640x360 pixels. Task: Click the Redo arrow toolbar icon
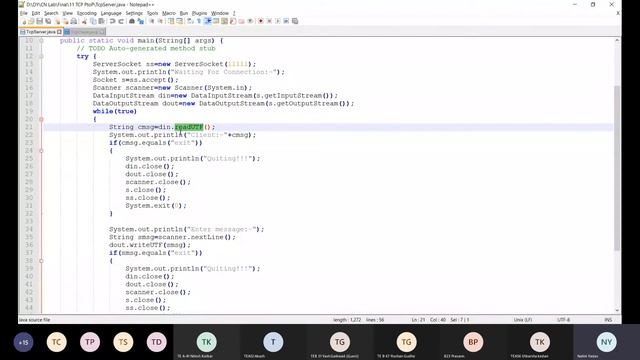120,21
